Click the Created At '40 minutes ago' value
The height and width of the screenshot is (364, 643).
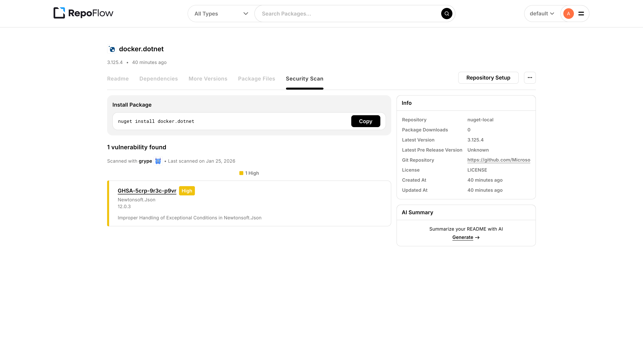click(485, 180)
